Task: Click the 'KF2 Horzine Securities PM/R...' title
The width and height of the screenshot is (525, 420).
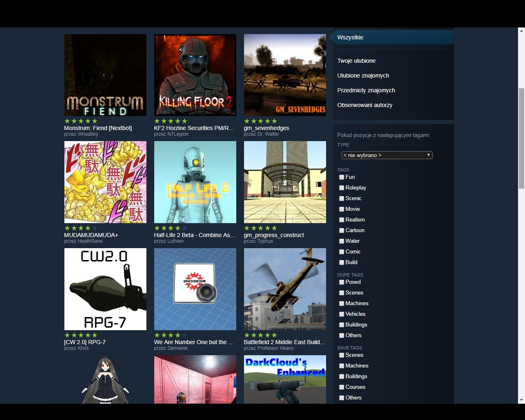Action: click(x=194, y=128)
